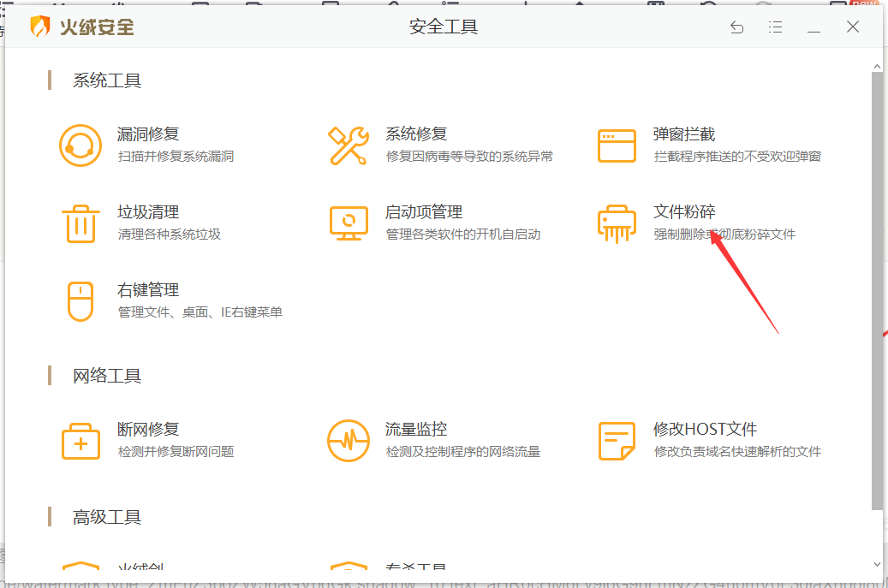
Task: Click the back arrow in title bar
Action: click(x=736, y=27)
